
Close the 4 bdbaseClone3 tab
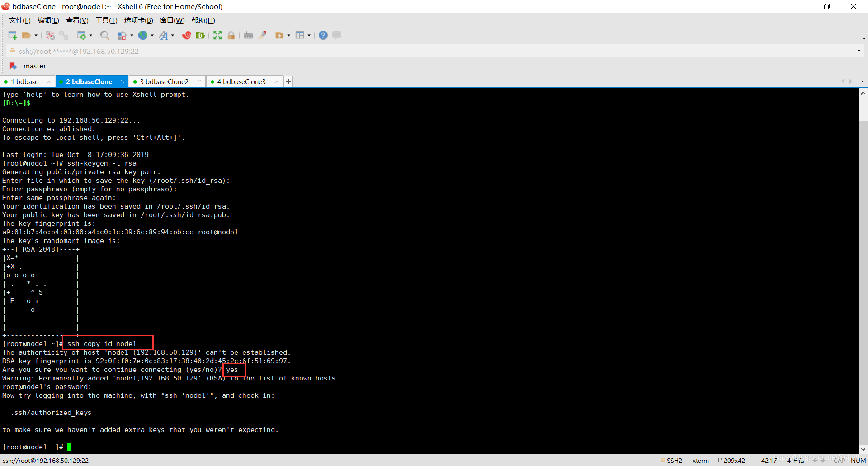pyautogui.click(x=277, y=81)
